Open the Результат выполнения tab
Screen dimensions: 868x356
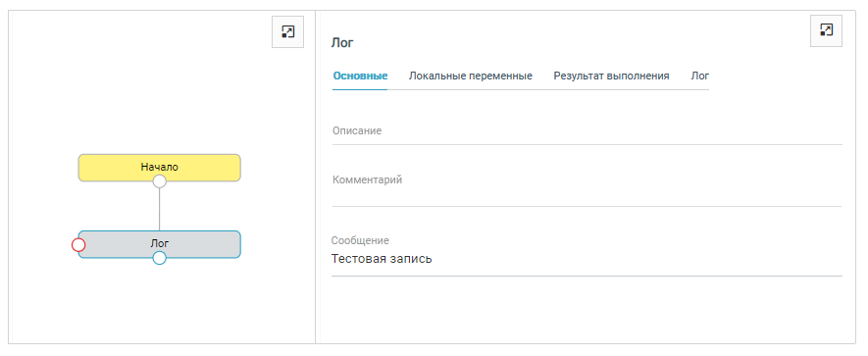point(611,76)
